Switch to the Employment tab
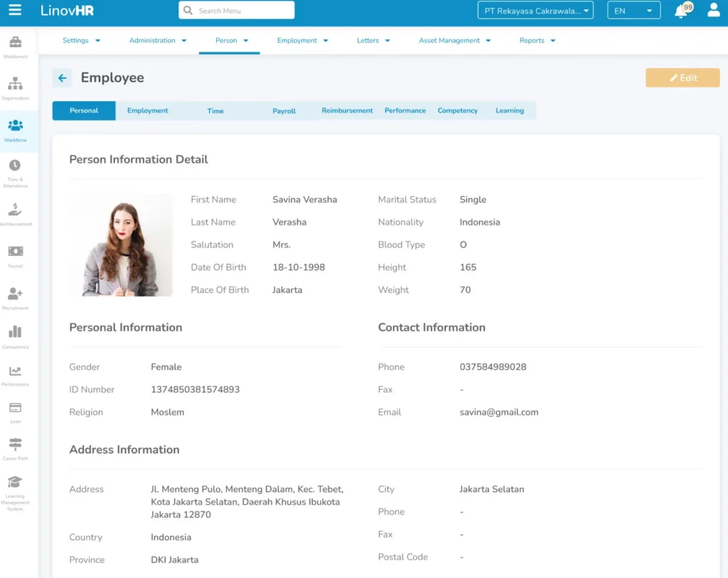The width and height of the screenshot is (728, 578). click(147, 110)
